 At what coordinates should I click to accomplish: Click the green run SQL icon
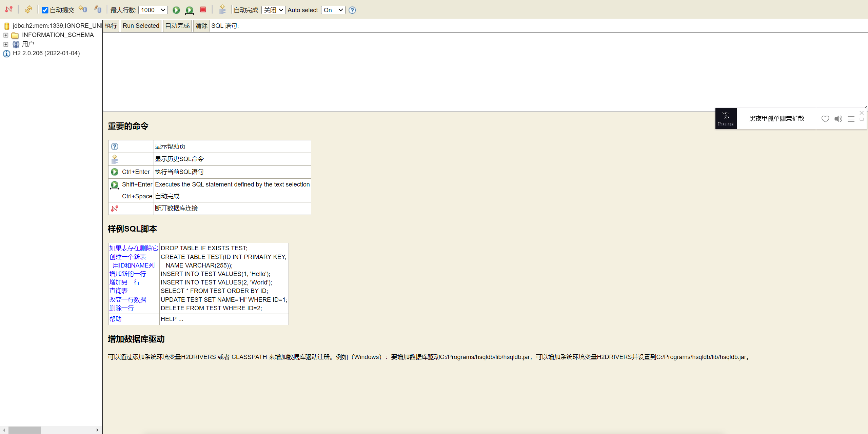click(x=176, y=10)
